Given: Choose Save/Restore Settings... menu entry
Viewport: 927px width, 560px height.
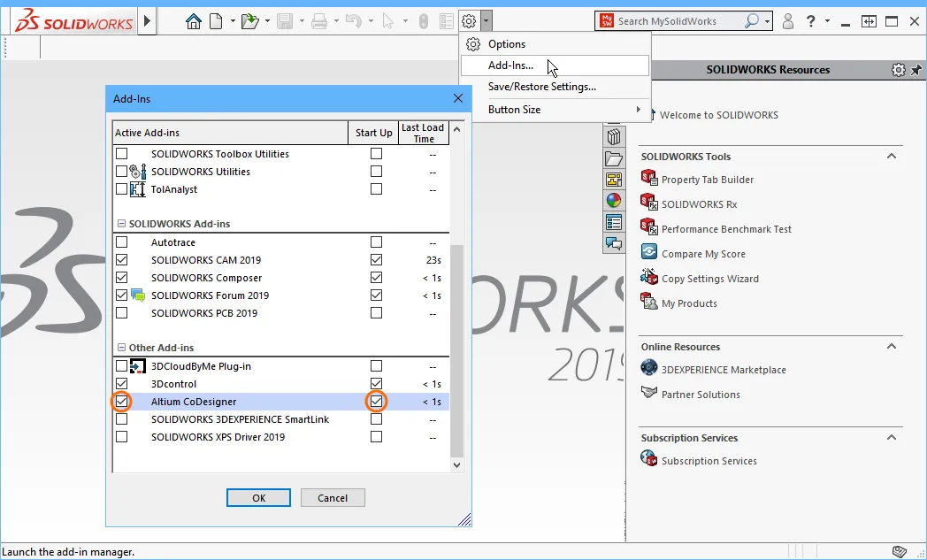Looking at the screenshot, I should [x=541, y=87].
